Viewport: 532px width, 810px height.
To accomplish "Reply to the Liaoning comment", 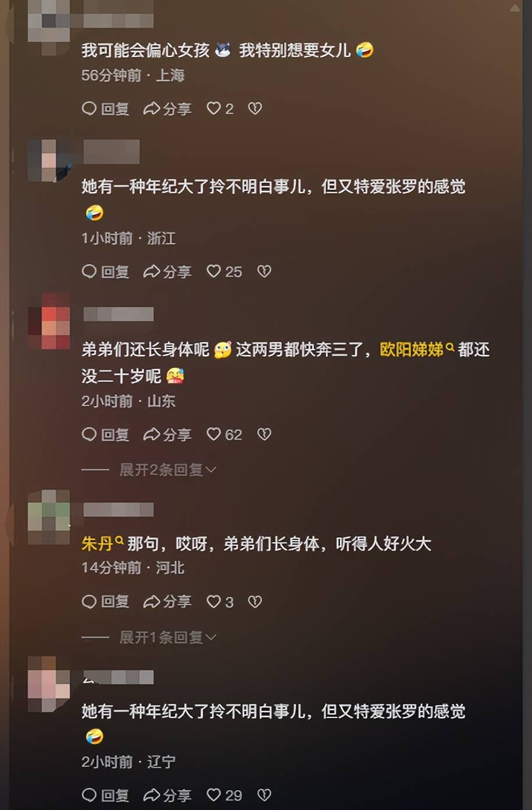I will [x=105, y=795].
